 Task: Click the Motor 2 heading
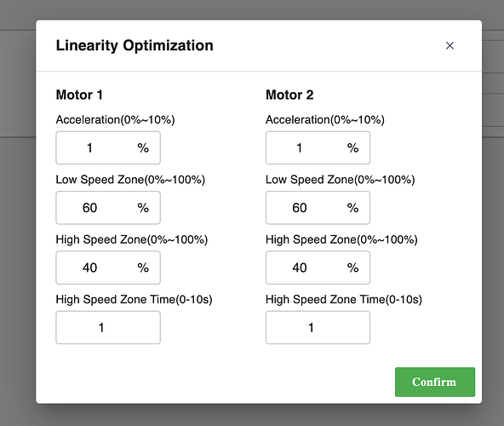[x=289, y=95]
